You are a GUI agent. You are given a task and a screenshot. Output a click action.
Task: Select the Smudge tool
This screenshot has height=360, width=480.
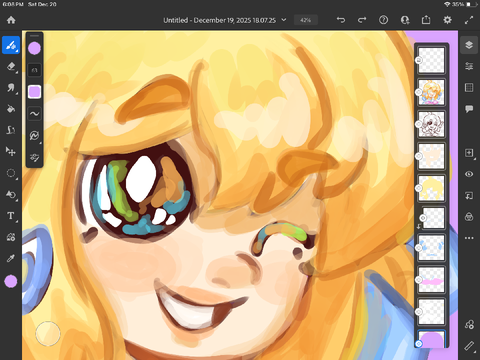(11, 88)
